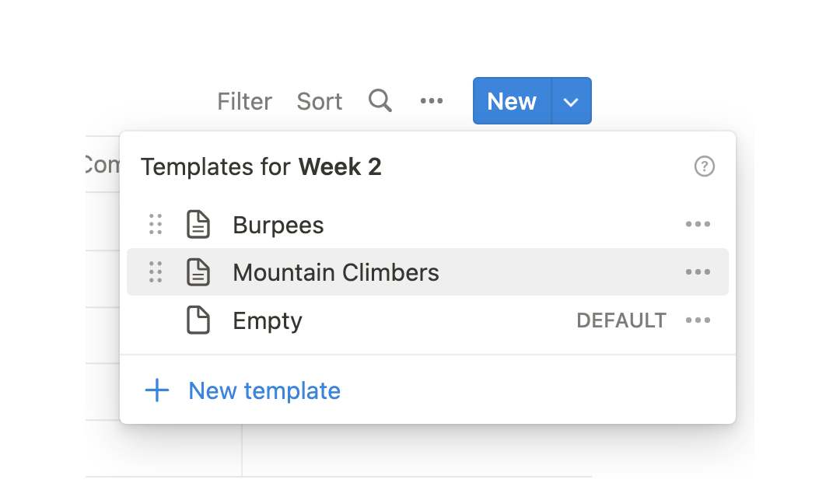This screenshot has width=840, height=504.
Task: Select the Empty default template
Action: (x=268, y=320)
